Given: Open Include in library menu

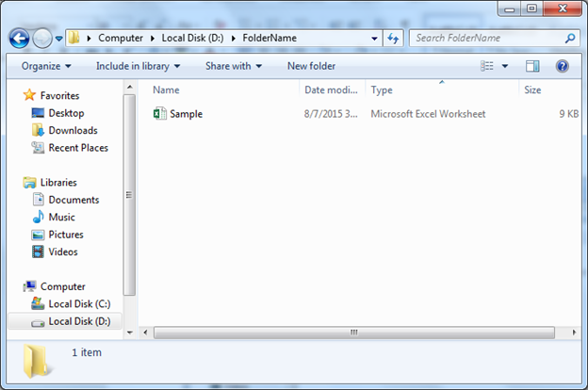Looking at the screenshot, I should pyautogui.click(x=138, y=66).
